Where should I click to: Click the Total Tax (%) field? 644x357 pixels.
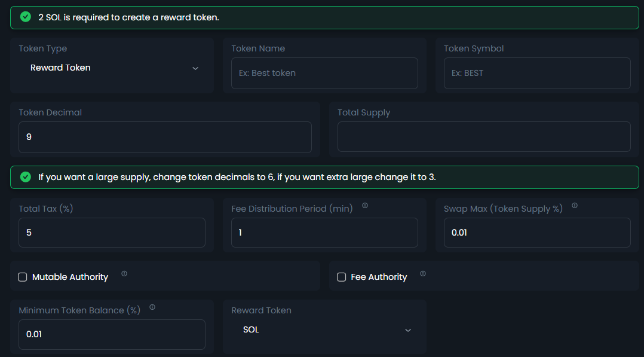pyautogui.click(x=112, y=233)
